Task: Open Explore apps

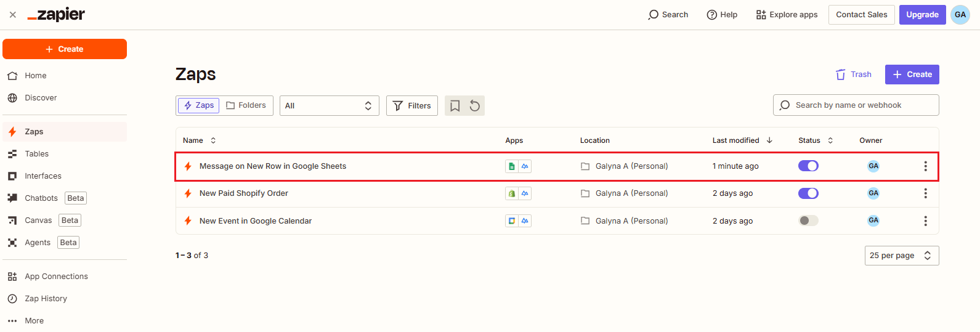Action: click(x=787, y=15)
